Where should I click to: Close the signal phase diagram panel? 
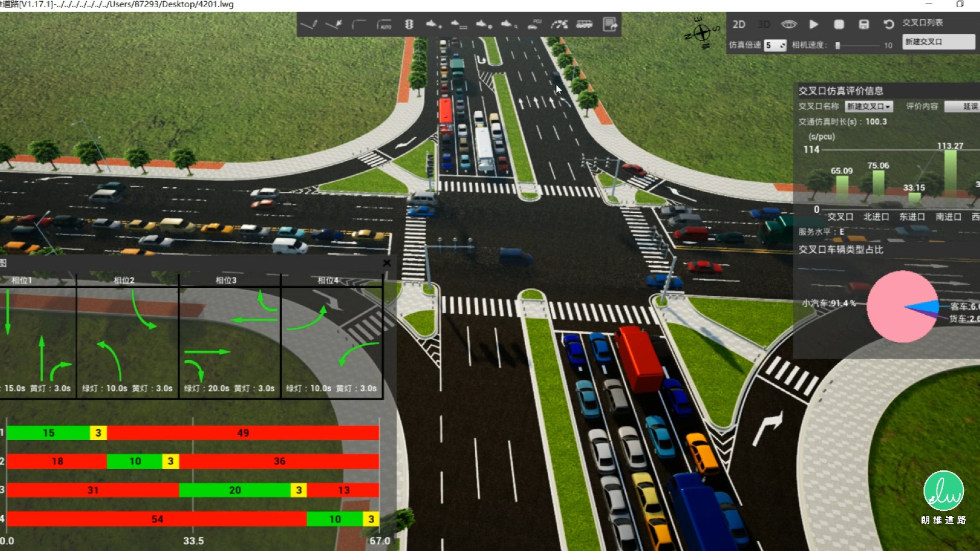(x=387, y=263)
